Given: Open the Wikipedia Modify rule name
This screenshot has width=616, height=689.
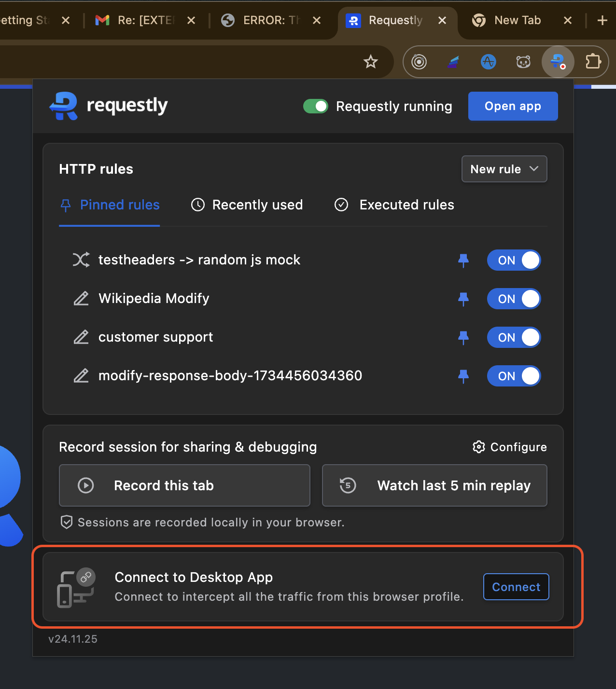Looking at the screenshot, I should coord(154,298).
